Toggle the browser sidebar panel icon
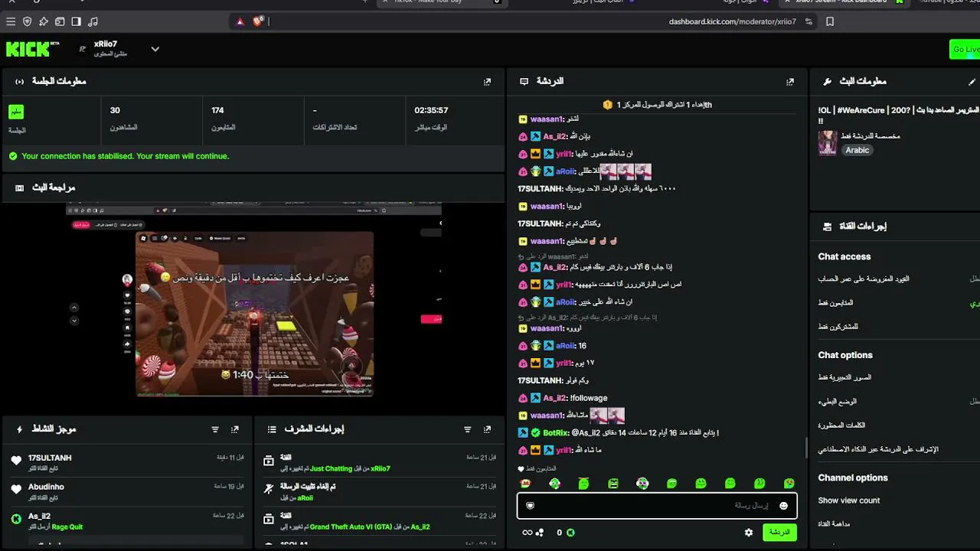980x551 pixels. pos(76,21)
